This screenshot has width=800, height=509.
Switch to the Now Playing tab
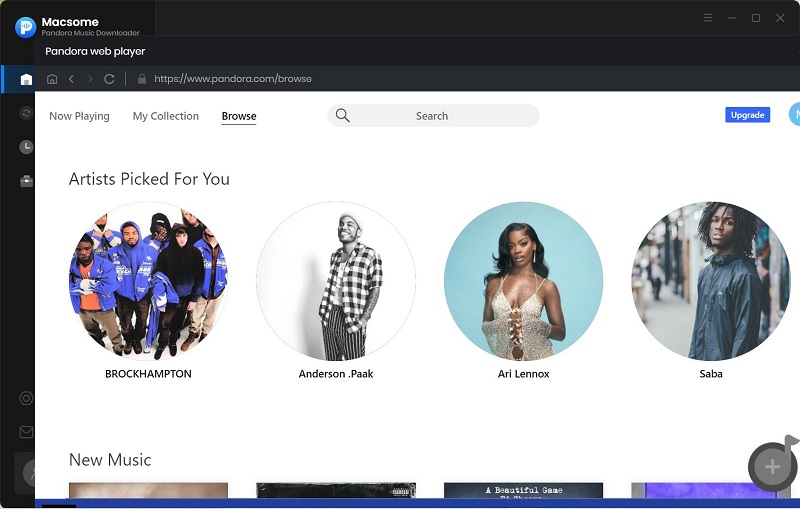pyautogui.click(x=79, y=116)
